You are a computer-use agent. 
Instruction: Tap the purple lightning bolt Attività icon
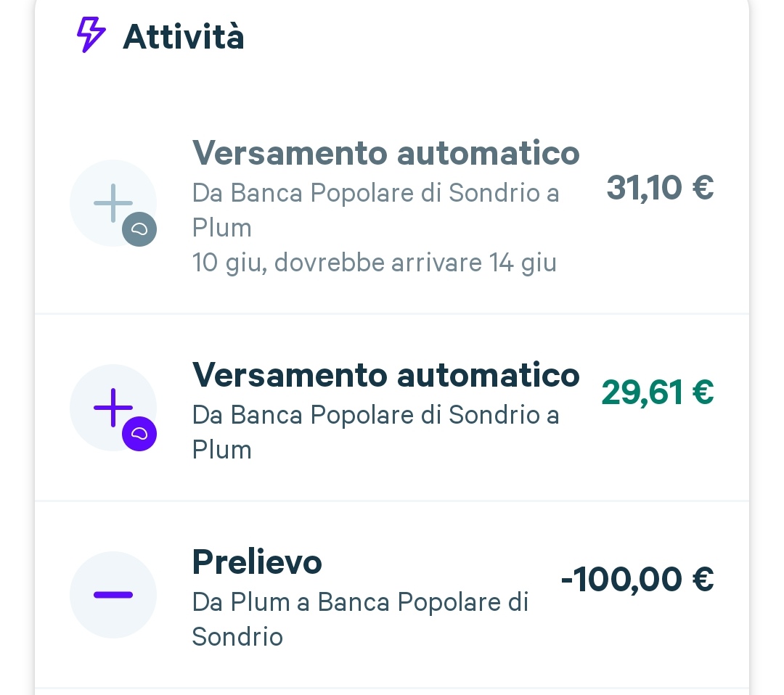[x=91, y=35]
